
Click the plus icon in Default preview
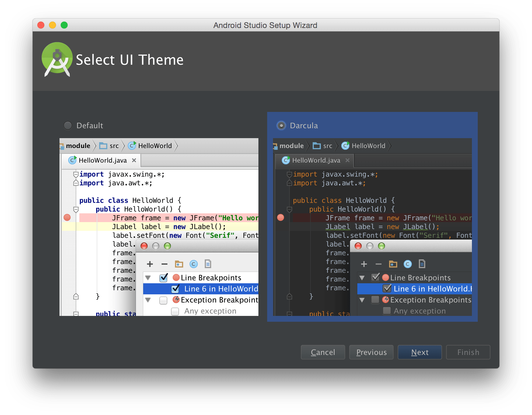(150, 264)
